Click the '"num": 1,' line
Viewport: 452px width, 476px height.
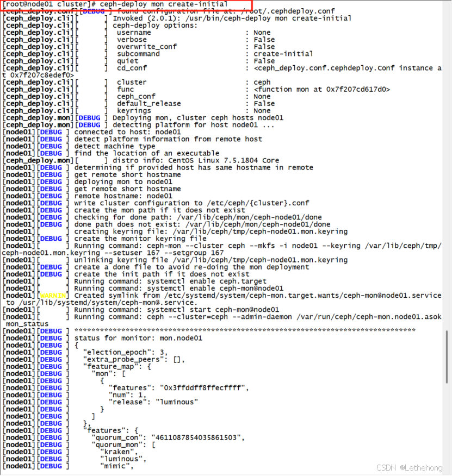tap(128, 395)
